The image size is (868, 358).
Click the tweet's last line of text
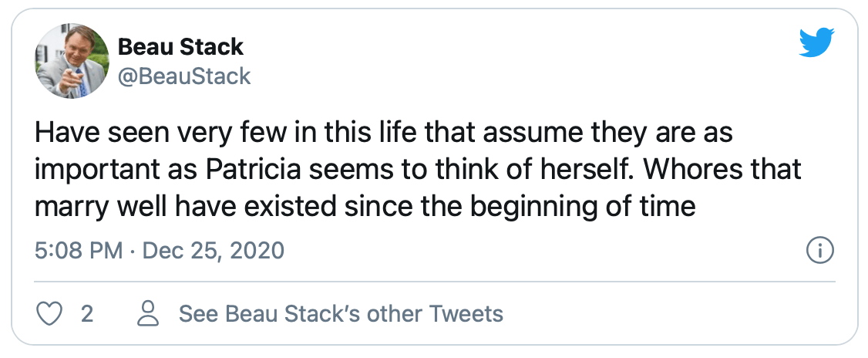(x=365, y=207)
